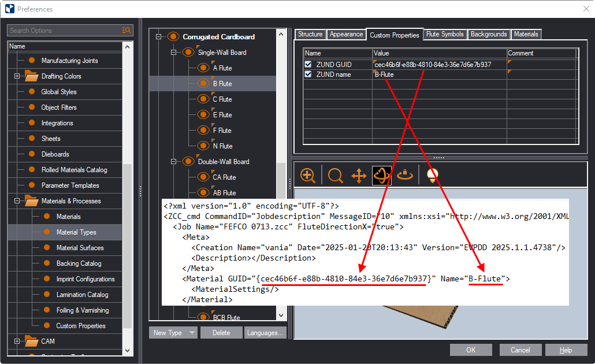Click the Search Options input field
This screenshot has height=364, width=595.
(x=64, y=31)
